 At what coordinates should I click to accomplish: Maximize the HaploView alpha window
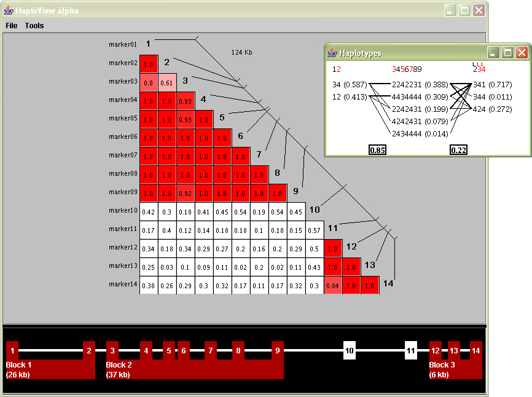click(x=464, y=10)
